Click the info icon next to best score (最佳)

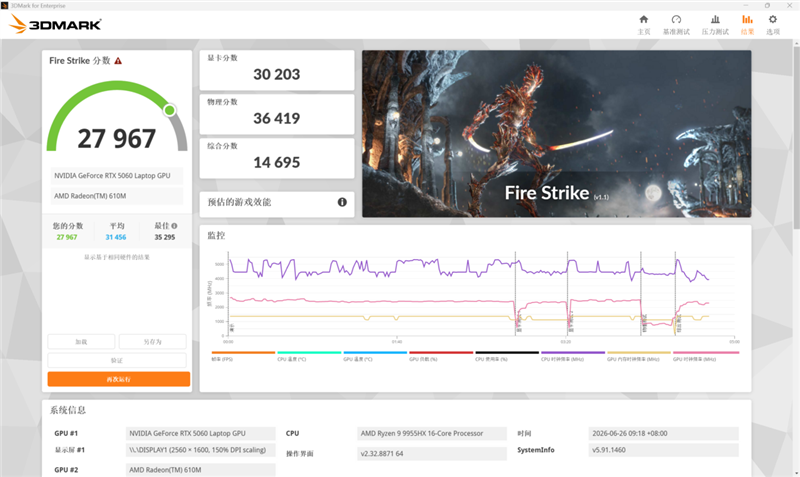pos(174,225)
